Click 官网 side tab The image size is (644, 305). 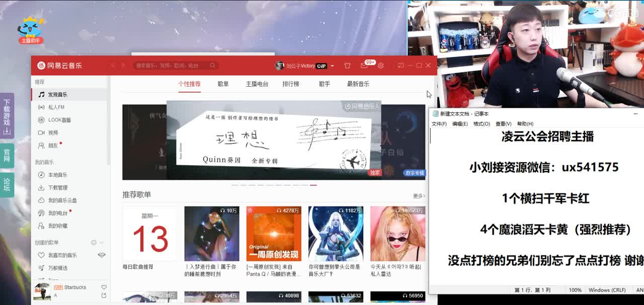7,156
